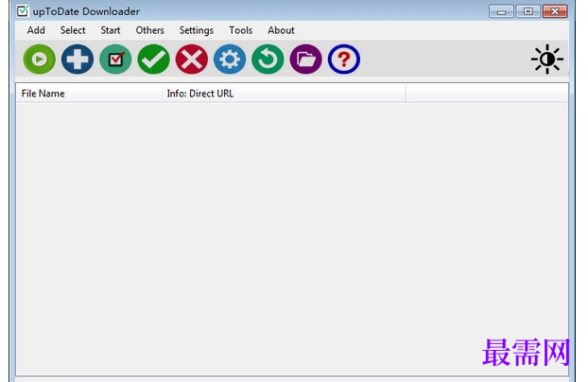The image size is (588, 382).
Task: Open the Others menu
Action: [x=149, y=30]
